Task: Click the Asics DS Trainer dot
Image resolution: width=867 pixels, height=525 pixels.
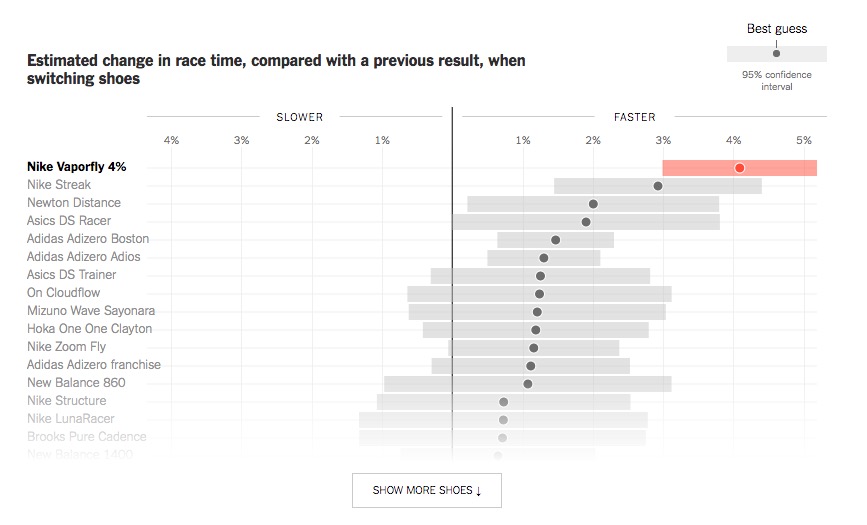Action: pos(540,276)
